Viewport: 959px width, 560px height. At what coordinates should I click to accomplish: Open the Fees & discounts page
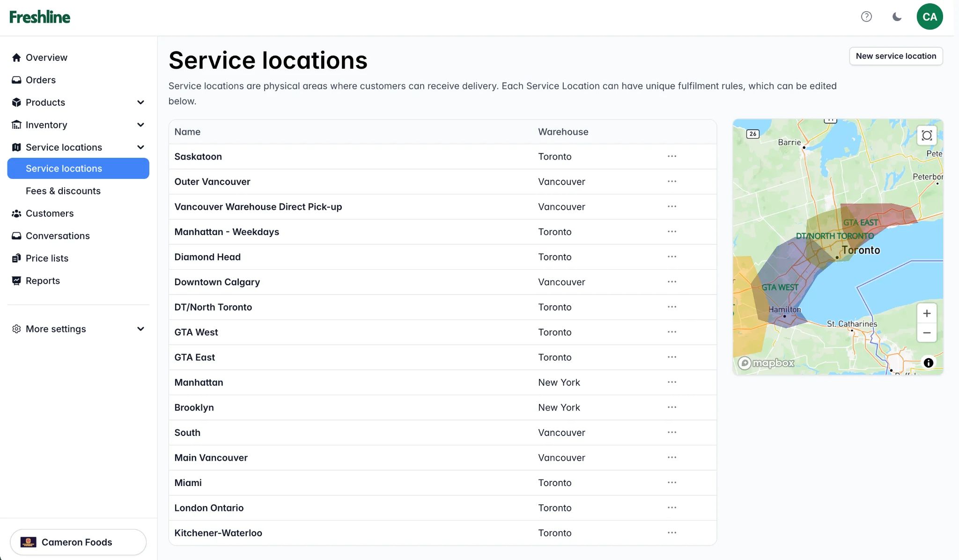63,191
